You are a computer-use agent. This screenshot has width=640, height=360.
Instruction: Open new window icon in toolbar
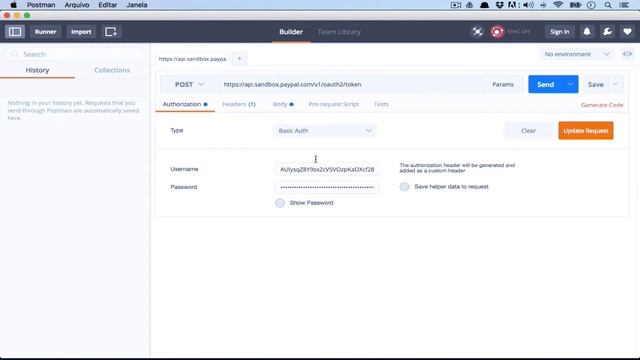tap(111, 31)
